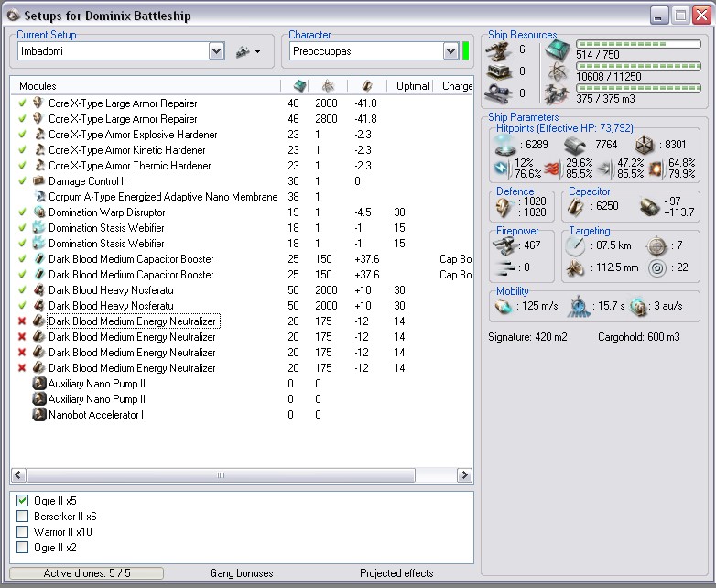
Task: Click the armor repair Defence icon
Action: tap(505, 207)
